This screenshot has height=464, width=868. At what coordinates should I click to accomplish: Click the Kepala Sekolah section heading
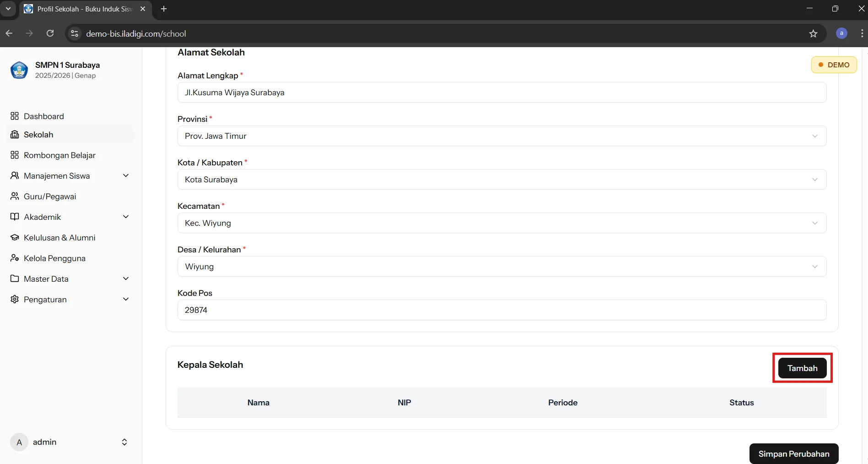click(210, 365)
